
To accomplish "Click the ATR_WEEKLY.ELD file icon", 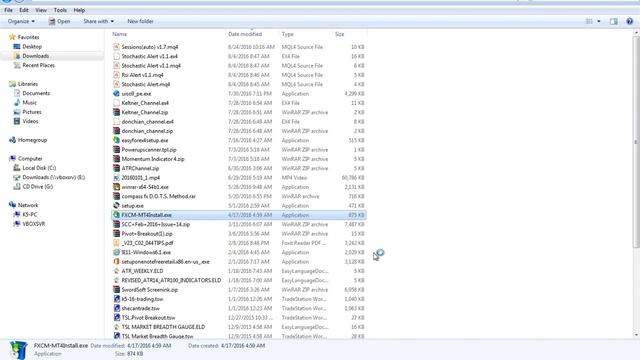I will tap(116, 271).
